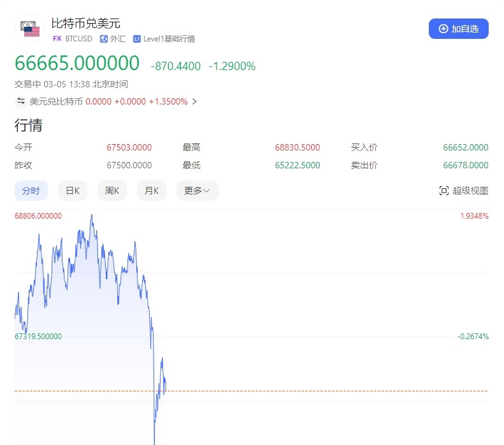Image resolution: width=504 pixels, height=445 pixels.
Task: Switch to the 日K chart tab
Action: 73,191
